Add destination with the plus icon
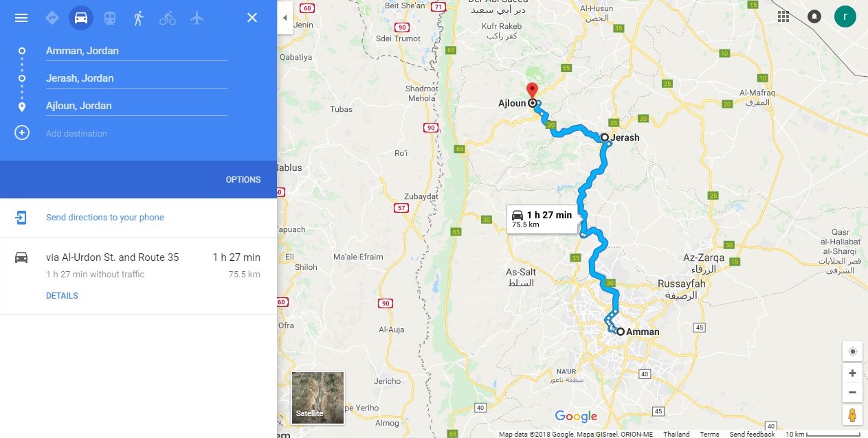Image resolution: width=868 pixels, height=438 pixels. (22, 133)
